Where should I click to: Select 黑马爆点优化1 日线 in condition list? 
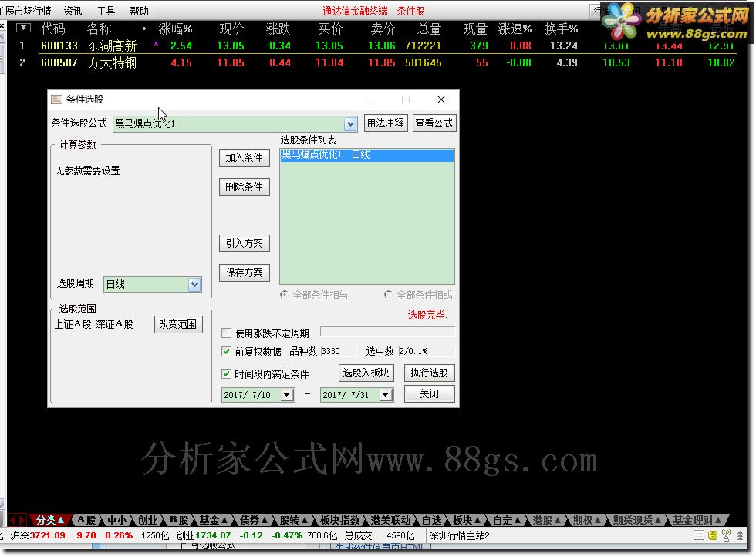coord(367,155)
